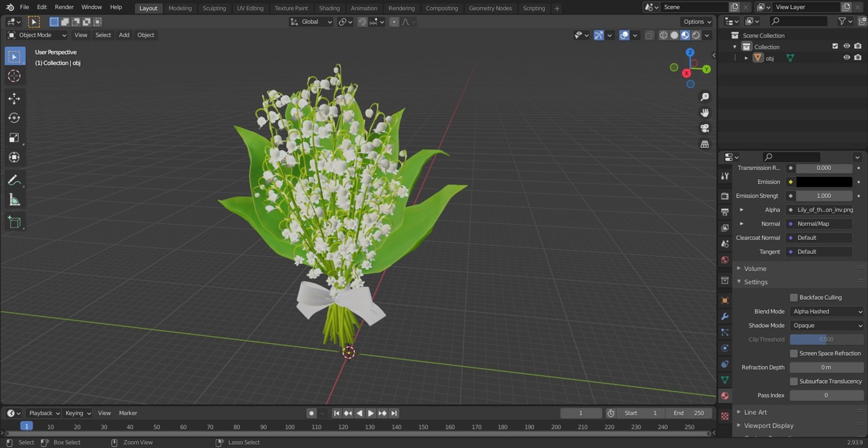The width and height of the screenshot is (868, 448).
Task: Click the play animation button
Action: (x=371, y=413)
